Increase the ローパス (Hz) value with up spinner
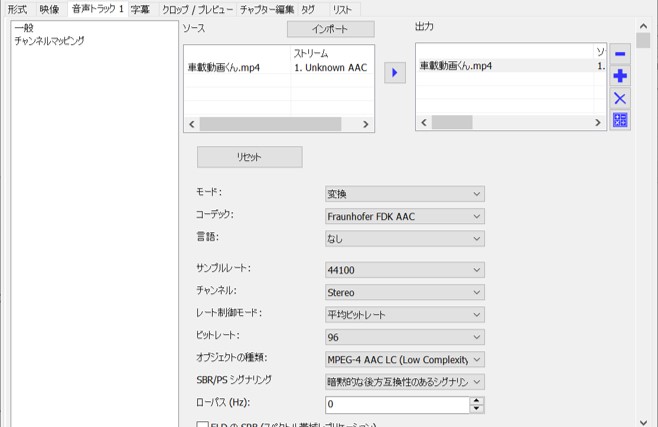This screenshot has height=427, width=658. (477, 400)
